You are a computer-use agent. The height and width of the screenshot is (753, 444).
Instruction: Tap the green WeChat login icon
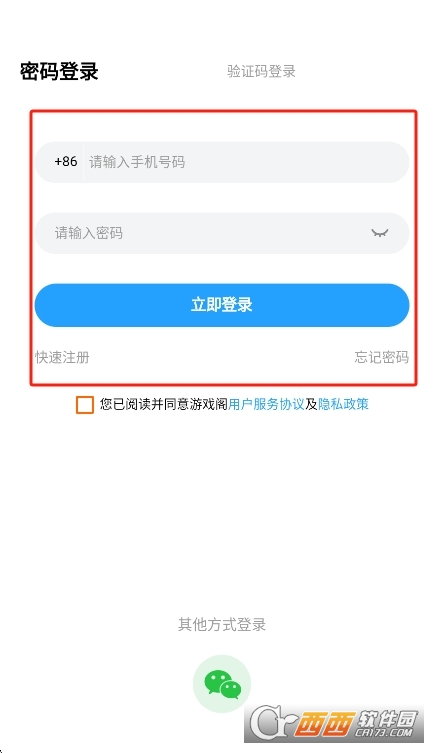point(222,683)
